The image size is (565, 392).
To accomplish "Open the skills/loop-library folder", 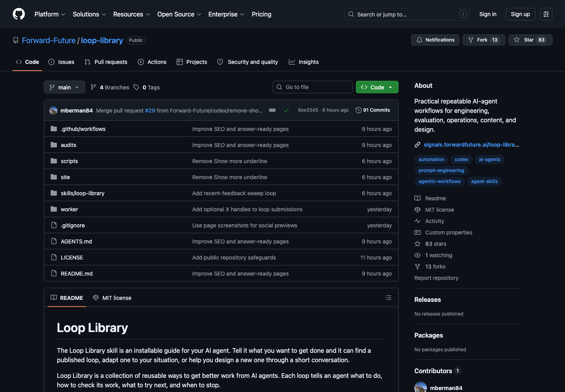I will [x=82, y=193].
